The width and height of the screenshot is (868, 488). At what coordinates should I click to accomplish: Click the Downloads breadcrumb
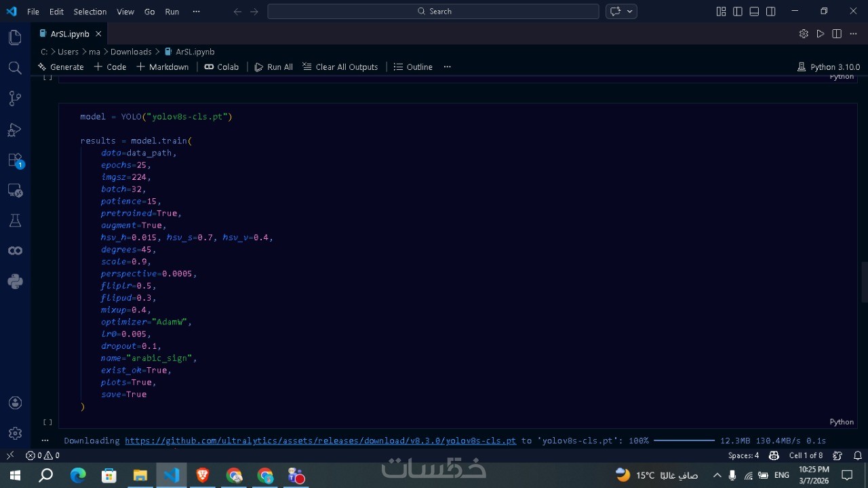pyautogui.click(x=131, y=52)
